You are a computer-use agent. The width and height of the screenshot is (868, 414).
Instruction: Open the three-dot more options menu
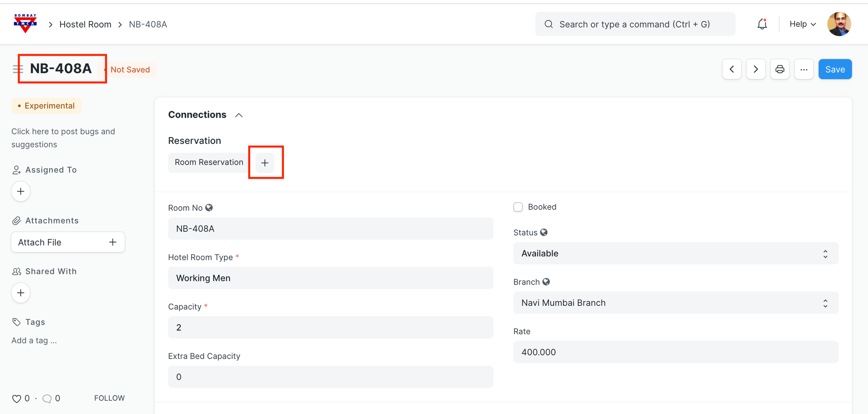tap(803, 69)
